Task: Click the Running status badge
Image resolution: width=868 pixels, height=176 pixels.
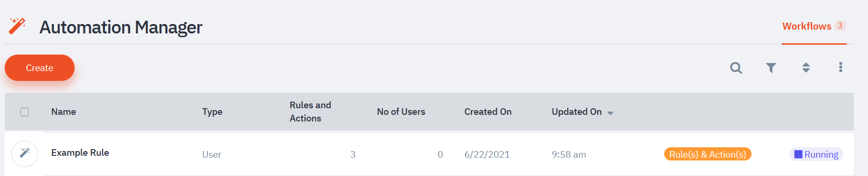Action: tap(816, 154)
